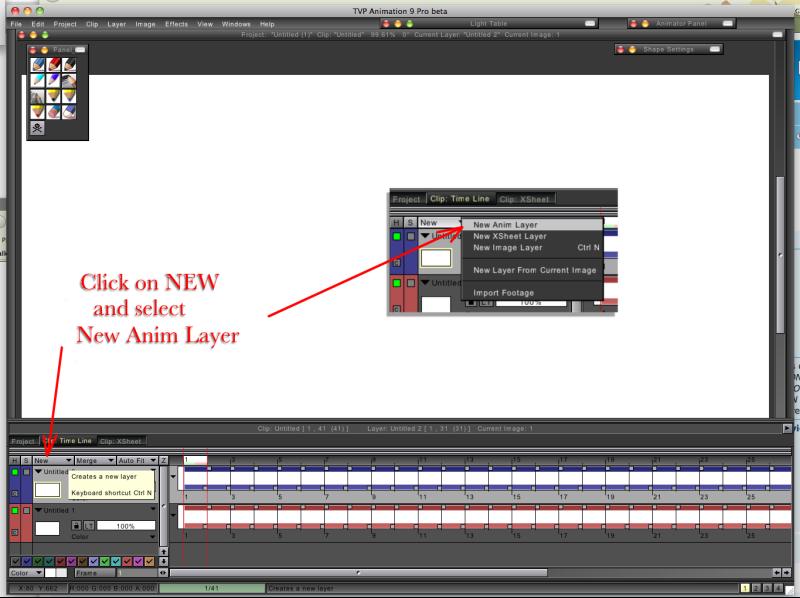Toggle the S checkbox of Untitled 1 layer
The height and width of the screenshot is (598, 800).
click(x=26, y=510)
